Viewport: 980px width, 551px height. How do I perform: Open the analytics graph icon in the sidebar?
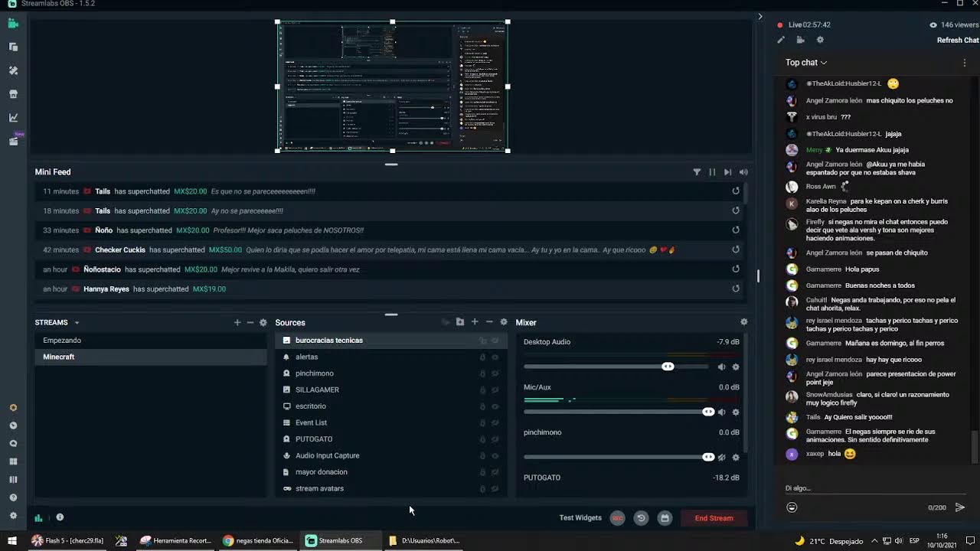[x=13, y=118]
